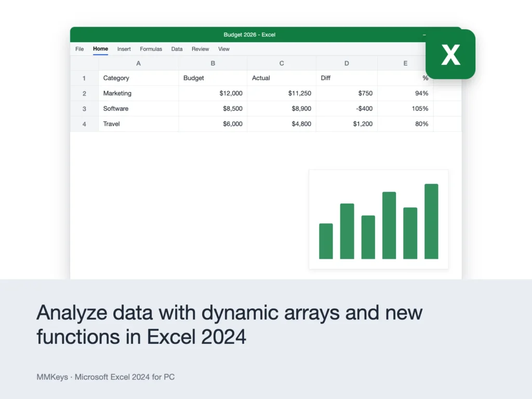This screenshot has height=399, width=532.
Task: Select the $12,000 budget cell
Action: click(x=212, y=94)
